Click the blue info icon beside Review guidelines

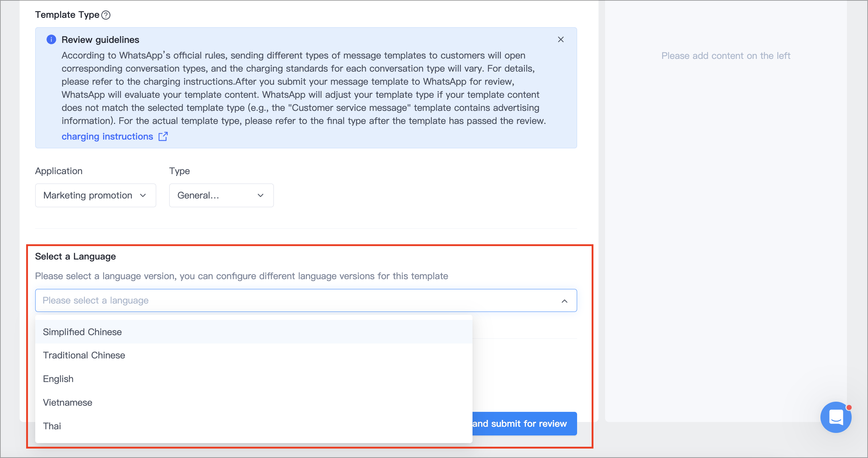click(51, 40)
